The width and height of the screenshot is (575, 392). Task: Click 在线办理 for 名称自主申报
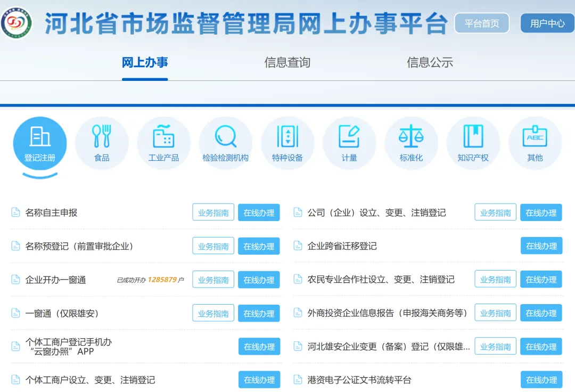[x=259, y=213]
